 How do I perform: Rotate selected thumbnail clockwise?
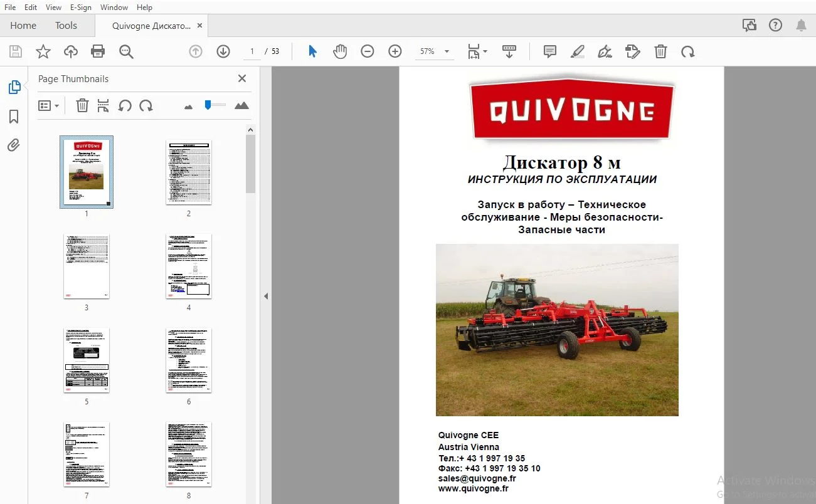click(x=146, y=105)
